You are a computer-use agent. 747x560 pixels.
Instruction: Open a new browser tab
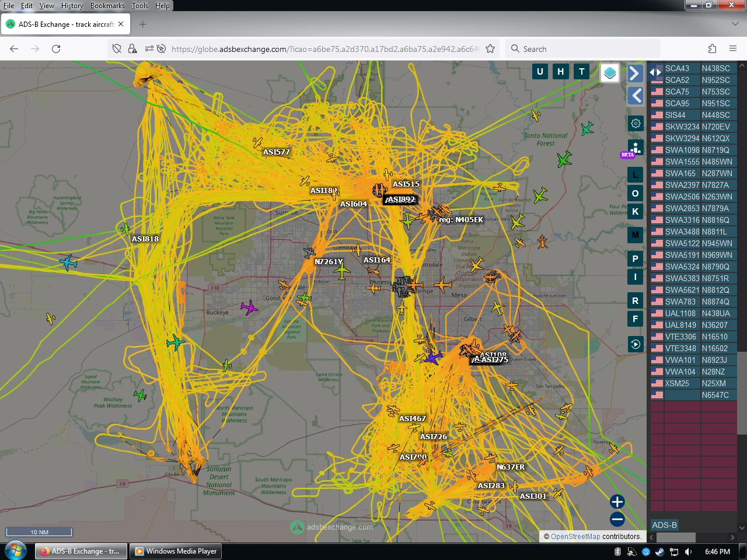click(x=143, y=24)
